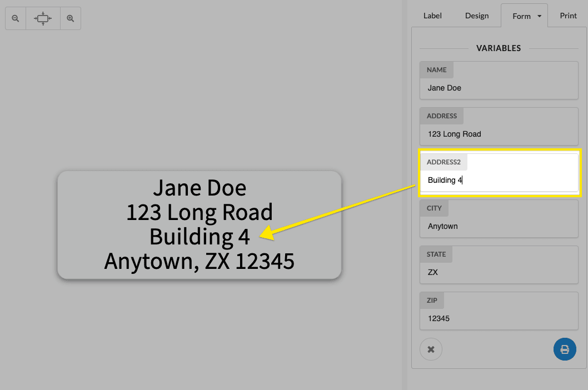
Task: Select the label preview on the canvas
Action: pos(200,224)
